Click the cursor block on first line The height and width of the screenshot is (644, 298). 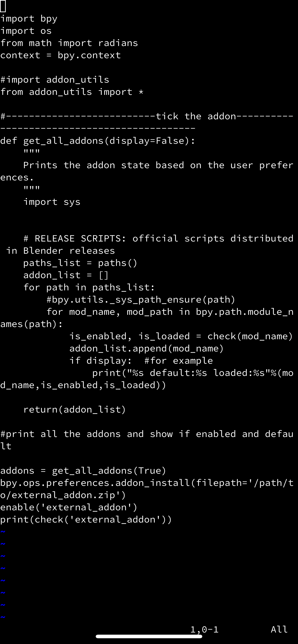coord(3,6)
